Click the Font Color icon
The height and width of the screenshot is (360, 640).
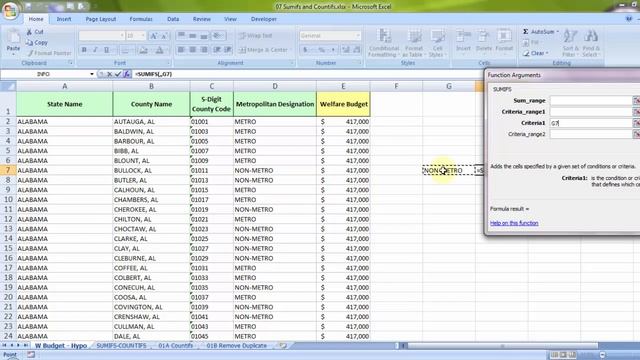(x=160, y=50)
